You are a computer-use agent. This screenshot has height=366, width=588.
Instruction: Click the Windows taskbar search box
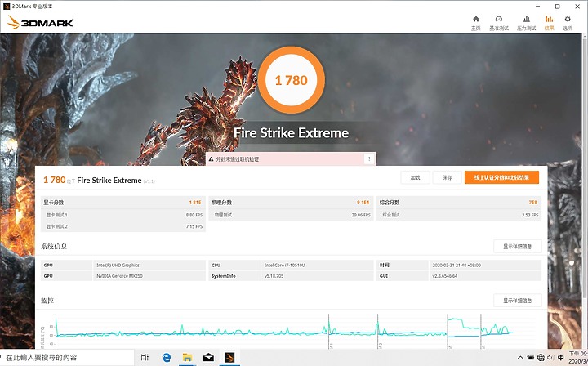[67, 357]
